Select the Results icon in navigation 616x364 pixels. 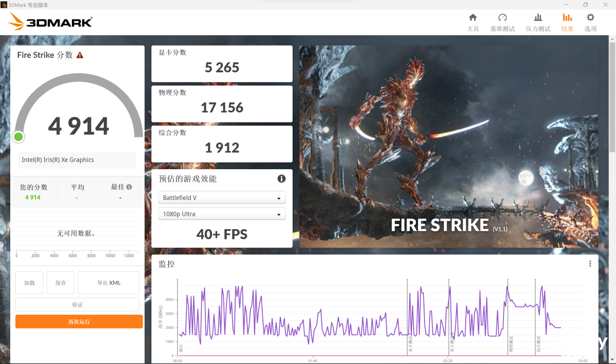[x=567, y=17]
